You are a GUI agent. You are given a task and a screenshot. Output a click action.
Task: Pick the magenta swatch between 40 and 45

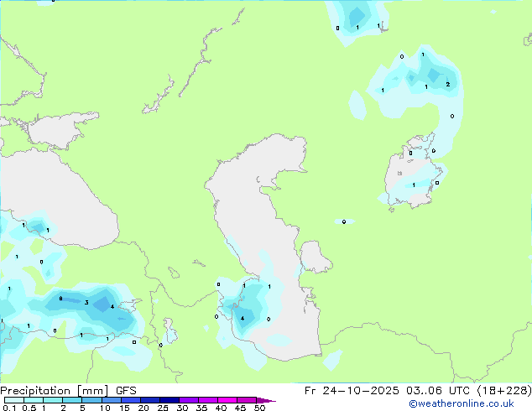(x=227, y=400)
